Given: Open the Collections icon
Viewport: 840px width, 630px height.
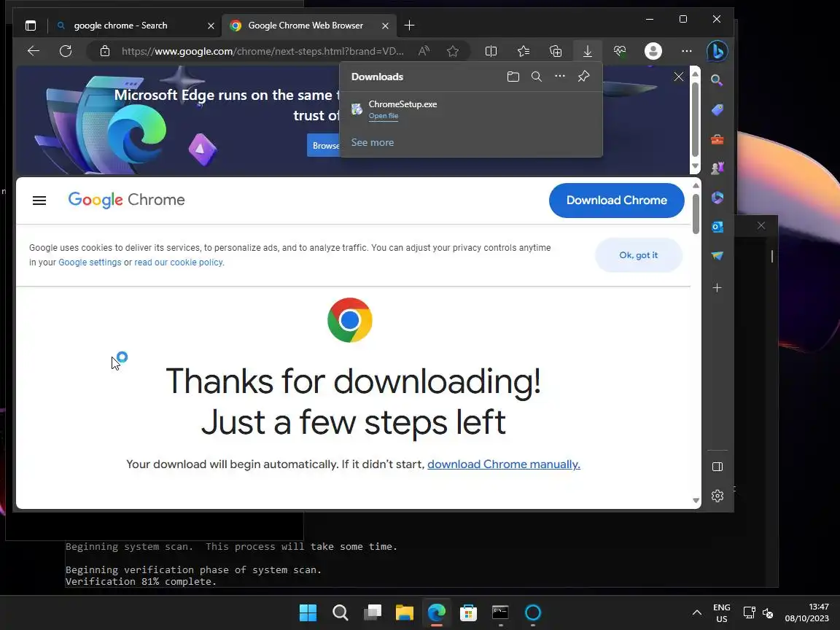Looking at the screenshot, I should point(556,51).
